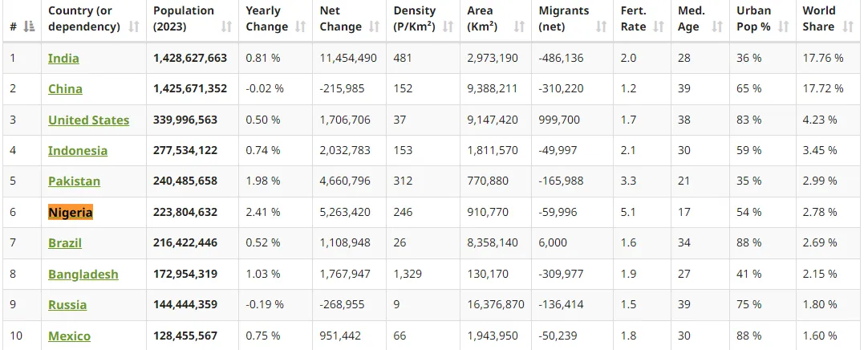Visit the United States link
This screenshot has height=350, width=868.
[88, 120]
